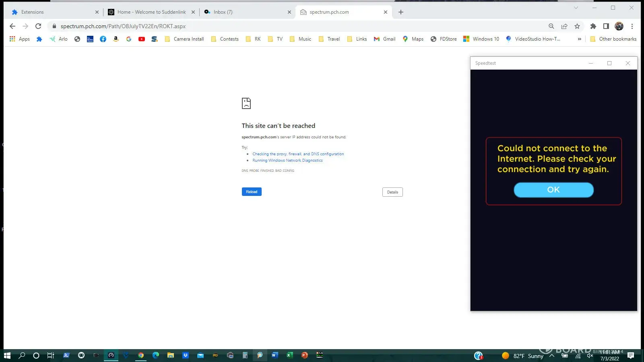
Task: Open Running Windows Network Diagnostics link
Action: click(287, 160)
